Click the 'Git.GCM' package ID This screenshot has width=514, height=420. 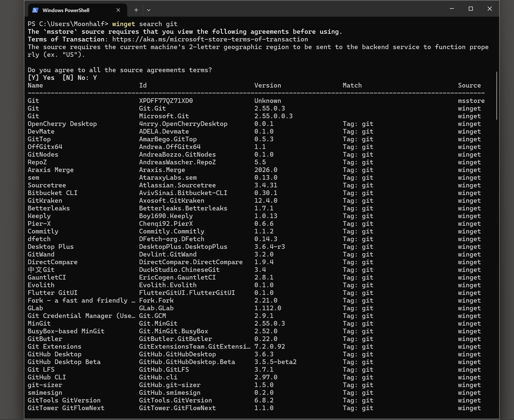152,316
